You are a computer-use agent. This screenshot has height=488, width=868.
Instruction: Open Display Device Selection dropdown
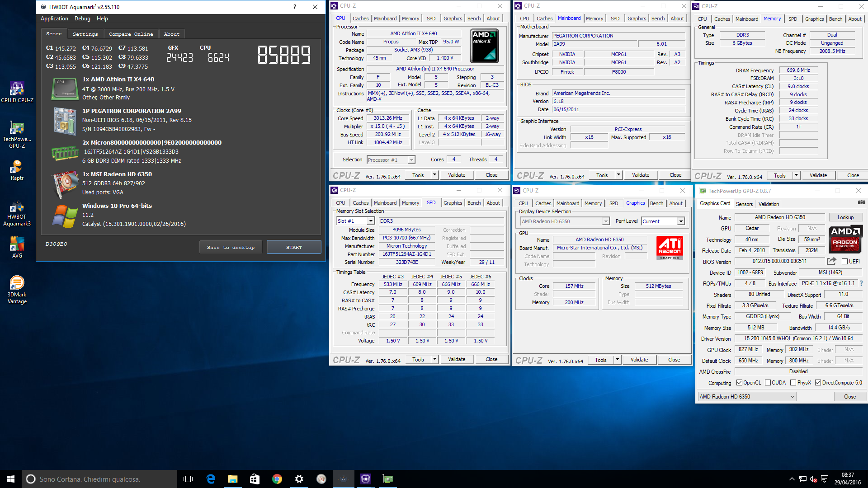[x=605, y=221]
